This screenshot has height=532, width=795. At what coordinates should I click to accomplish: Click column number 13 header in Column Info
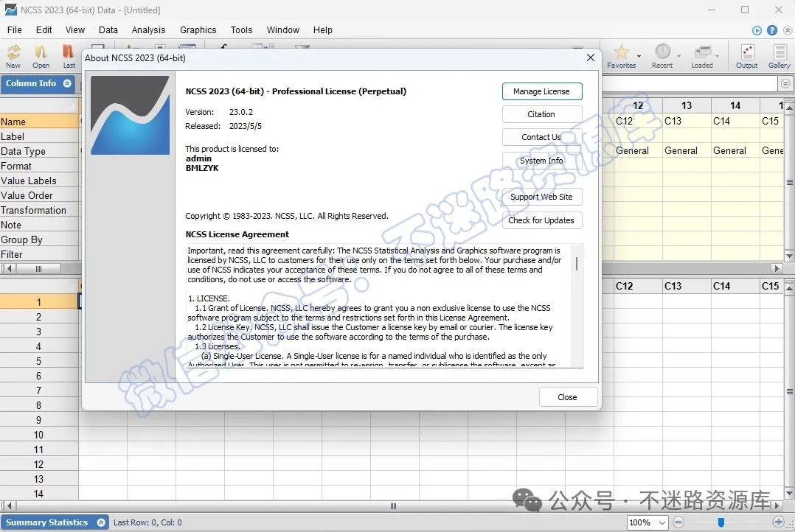coord(687,105)
